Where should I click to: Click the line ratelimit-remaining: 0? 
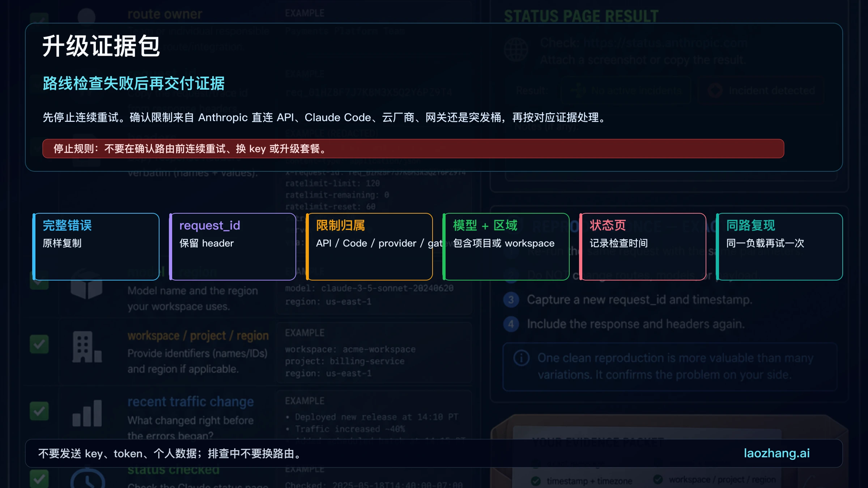point(337,195)
